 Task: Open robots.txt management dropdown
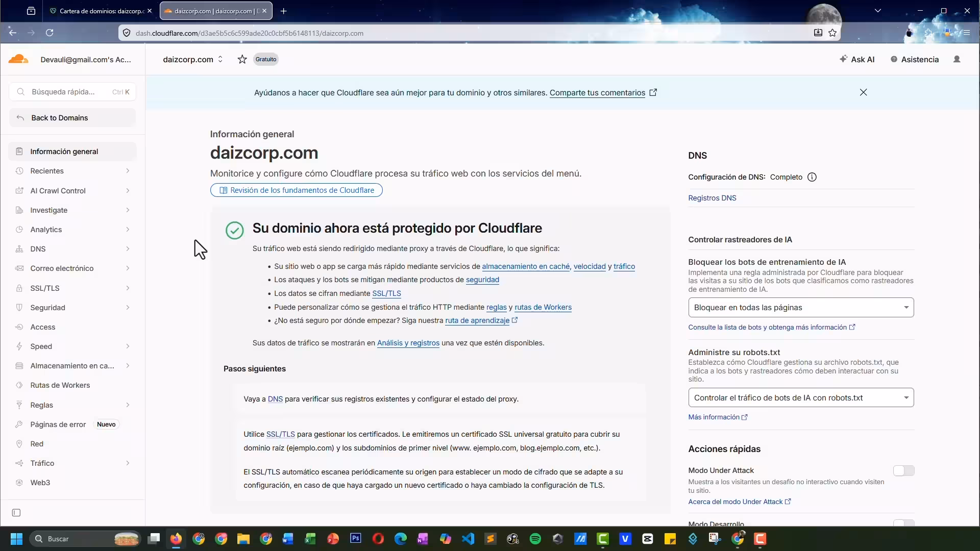801,398
